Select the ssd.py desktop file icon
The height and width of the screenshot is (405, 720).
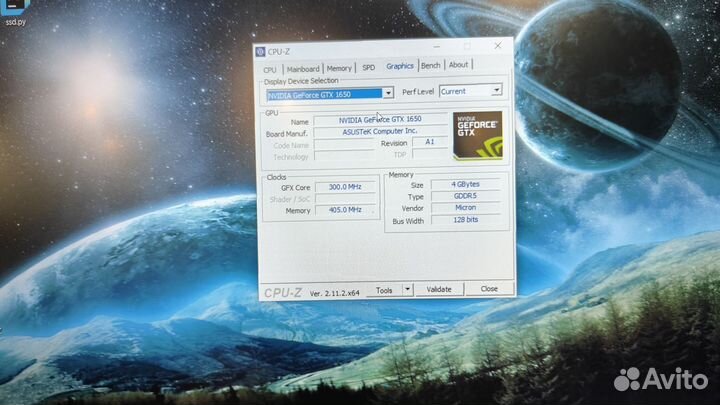click(15, 13)
